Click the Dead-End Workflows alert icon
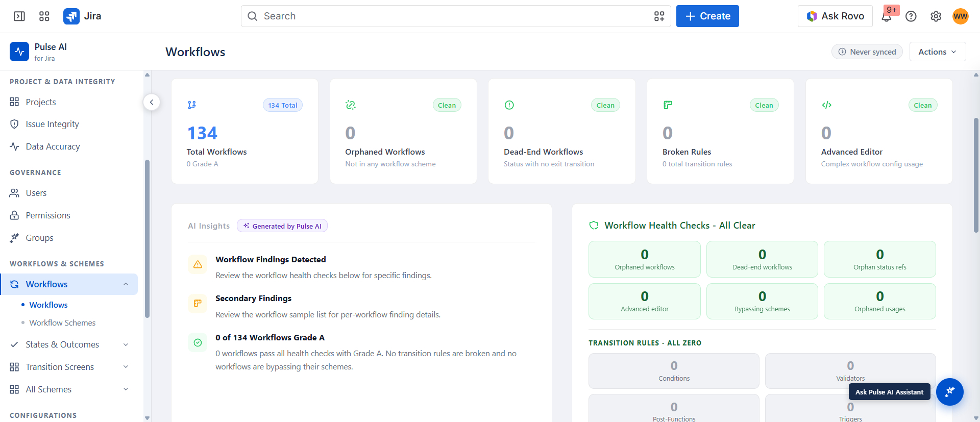Viewport: 980px width, 422px height. (509, 105)
